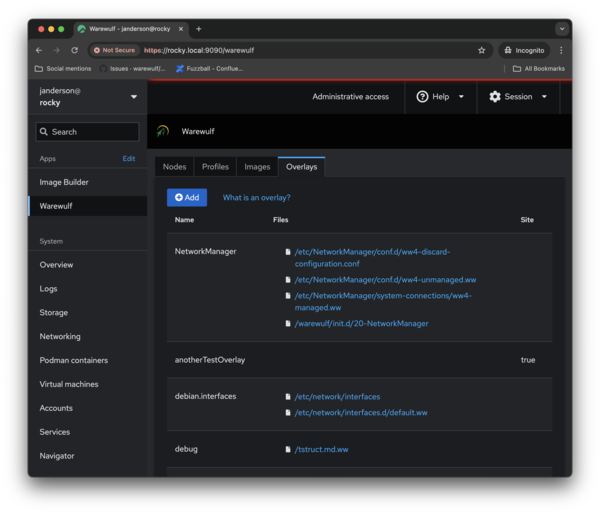The image size is (600, 514).
Task: Click the Add overlay button
Action: tap(187, 197)
